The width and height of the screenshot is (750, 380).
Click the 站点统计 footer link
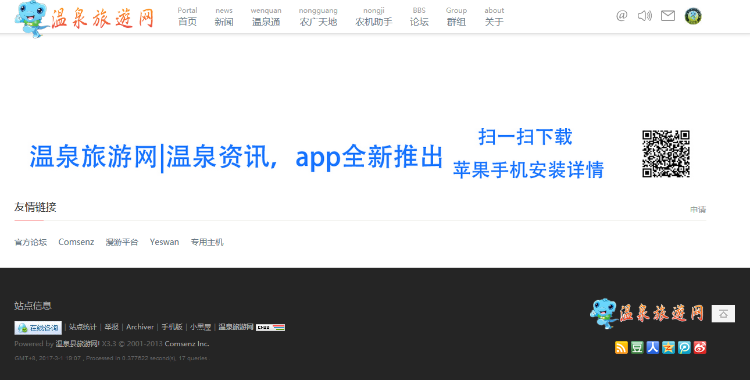[x=83, y=327]
